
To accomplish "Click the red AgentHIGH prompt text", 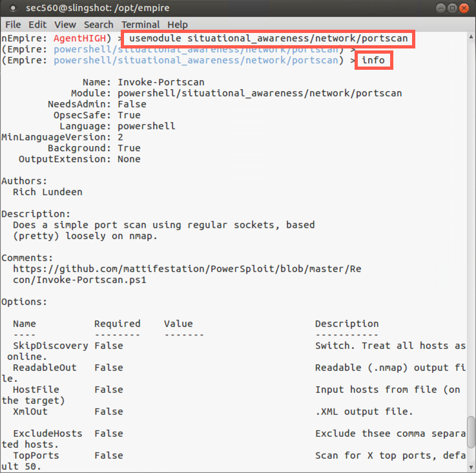I will pos(79,38).
